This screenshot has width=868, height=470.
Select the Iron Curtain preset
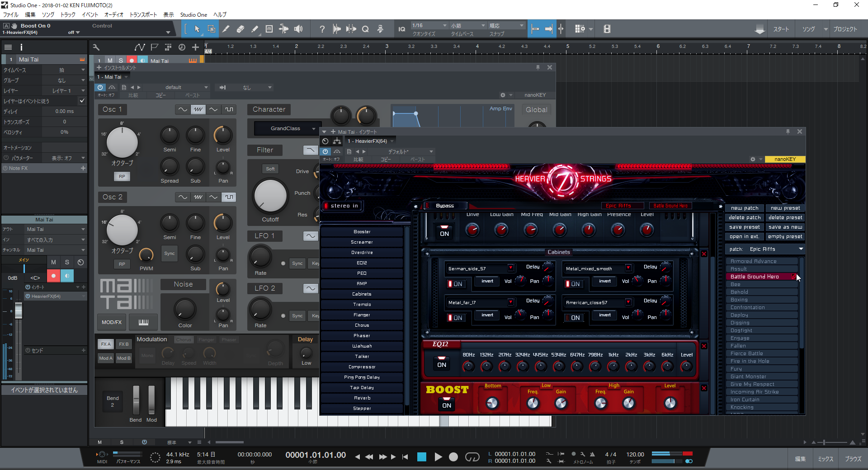tap(762, 399)
